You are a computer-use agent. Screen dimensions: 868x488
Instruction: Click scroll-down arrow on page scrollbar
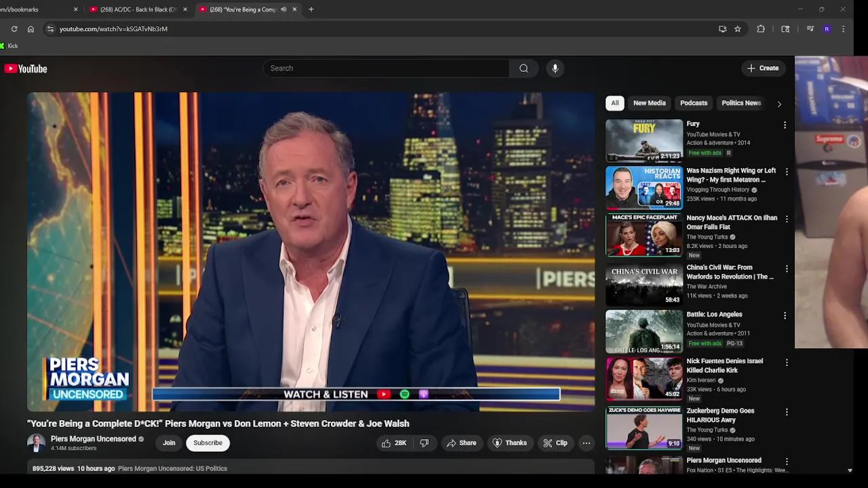click(x=850, y=470)
